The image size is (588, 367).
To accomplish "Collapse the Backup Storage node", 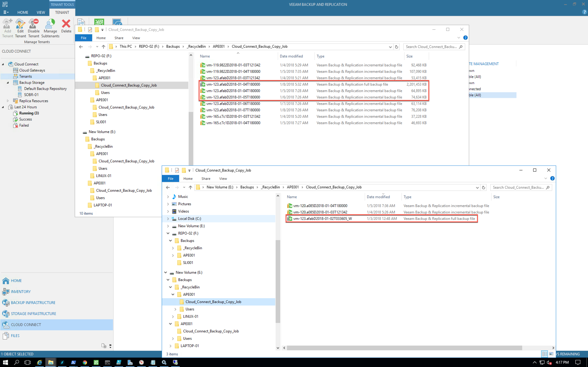I will tap(8, 82).
